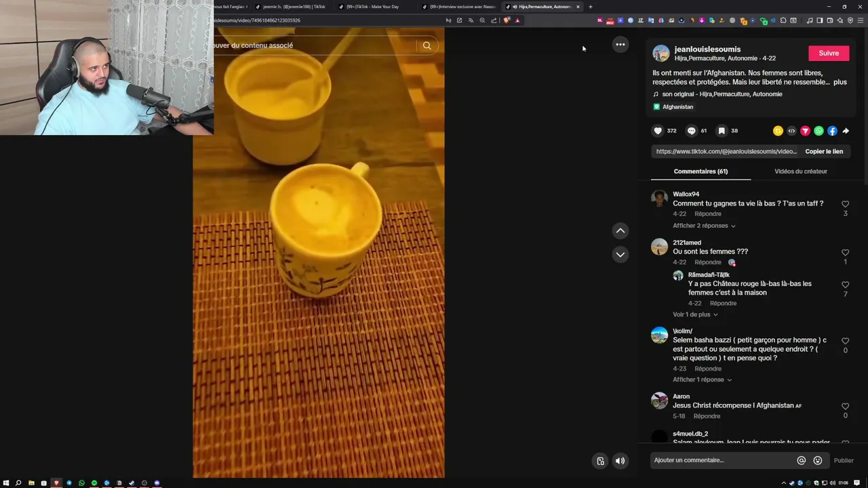Image resolution: width=868 pixels, height=488 pixels.
Task: Click the address bar URL
Action: pyautogui.click(x=258, y=20)
